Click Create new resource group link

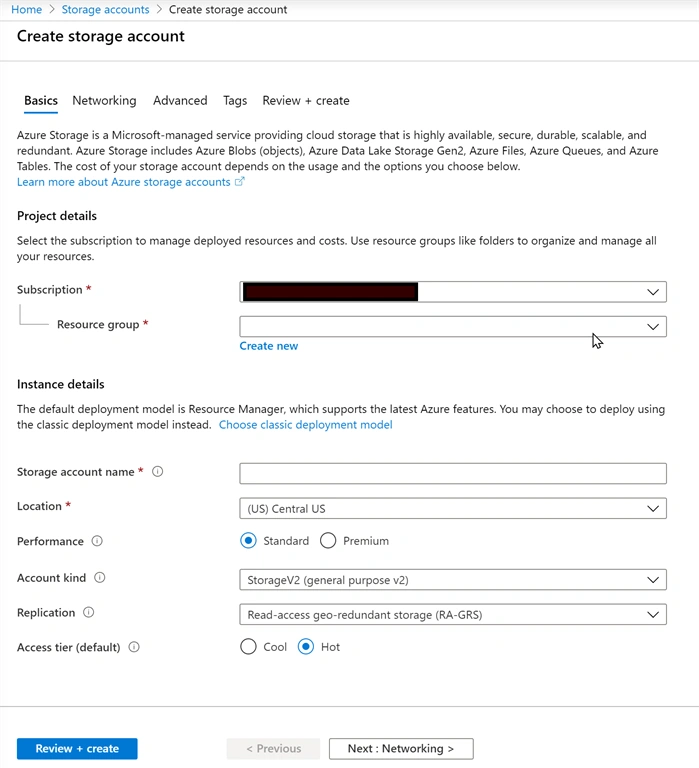click(268, 346)
